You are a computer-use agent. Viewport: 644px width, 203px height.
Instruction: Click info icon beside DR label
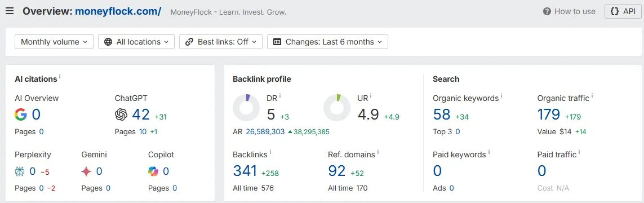coord(280,96)
